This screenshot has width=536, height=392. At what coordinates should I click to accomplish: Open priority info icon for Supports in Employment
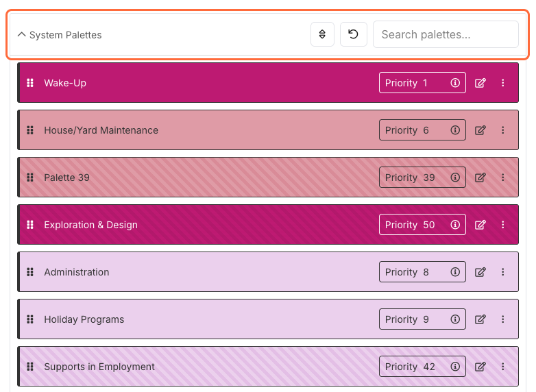455,367
